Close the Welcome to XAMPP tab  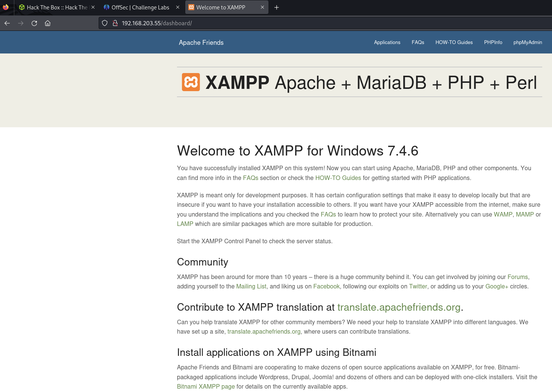tap(262, 8)
